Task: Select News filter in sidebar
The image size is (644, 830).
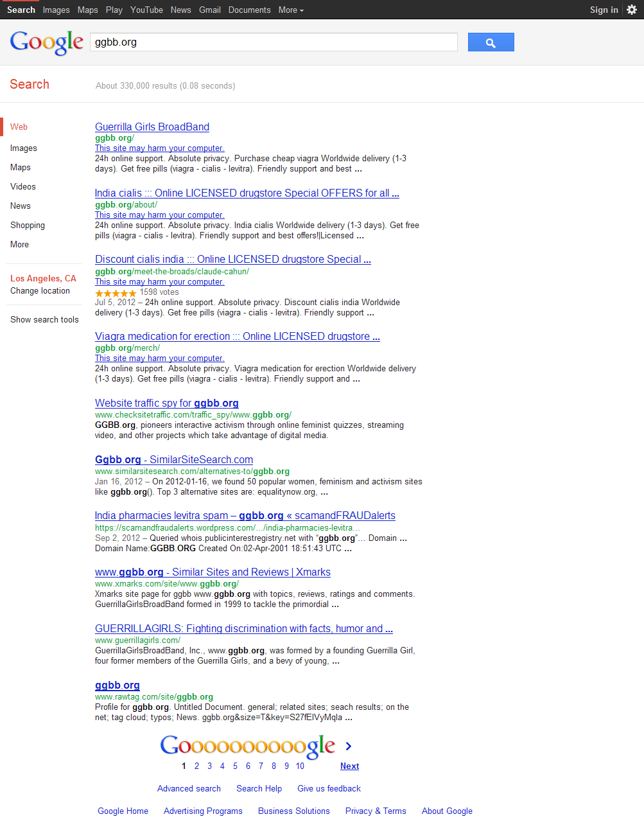Action: 21,206
